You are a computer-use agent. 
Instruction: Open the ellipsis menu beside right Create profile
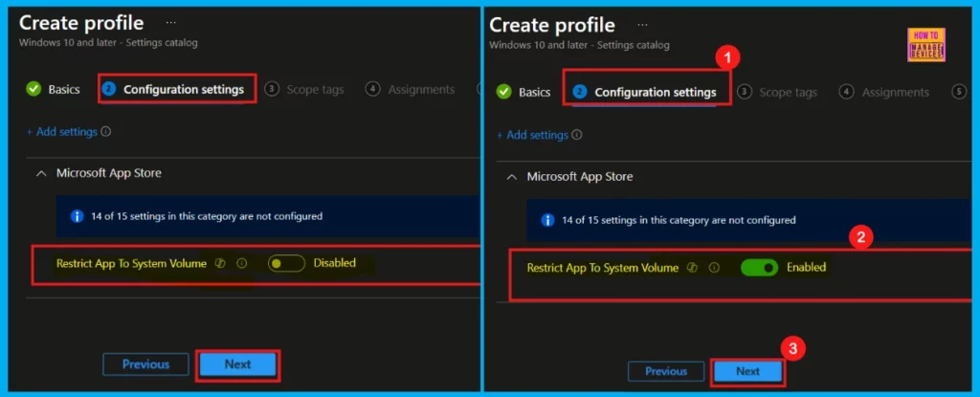[642, 26]
